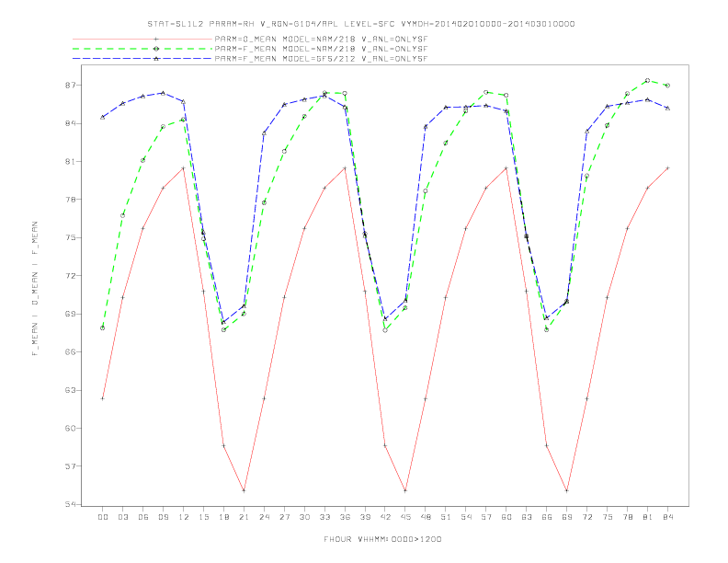Click the y-axis tick label 81
Viewport: 728px width, 563px height.
[71, 162]
